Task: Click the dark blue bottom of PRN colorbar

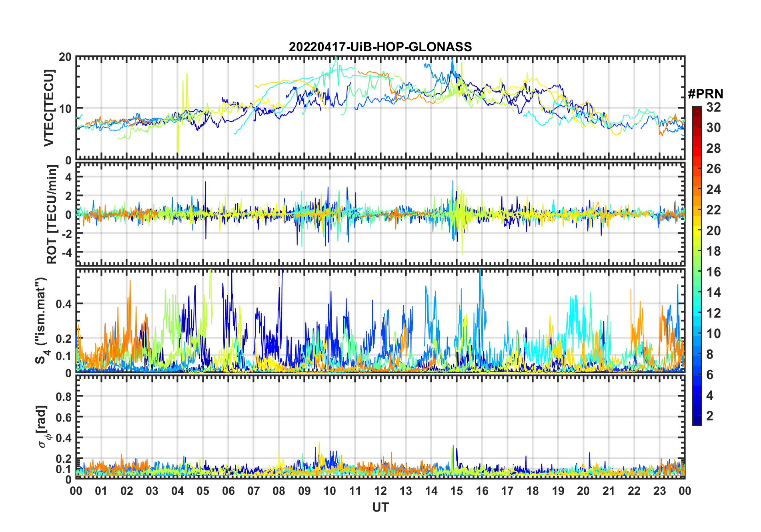Action: pyautogui.click(x=697, y=421)
